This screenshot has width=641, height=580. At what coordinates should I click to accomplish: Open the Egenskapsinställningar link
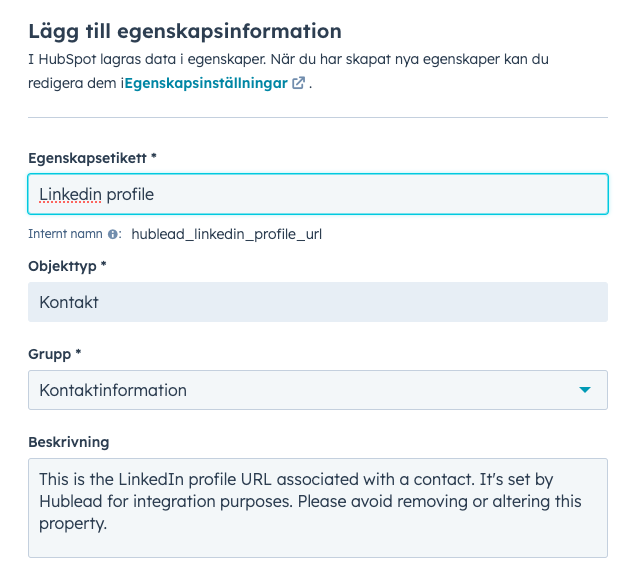206,83
